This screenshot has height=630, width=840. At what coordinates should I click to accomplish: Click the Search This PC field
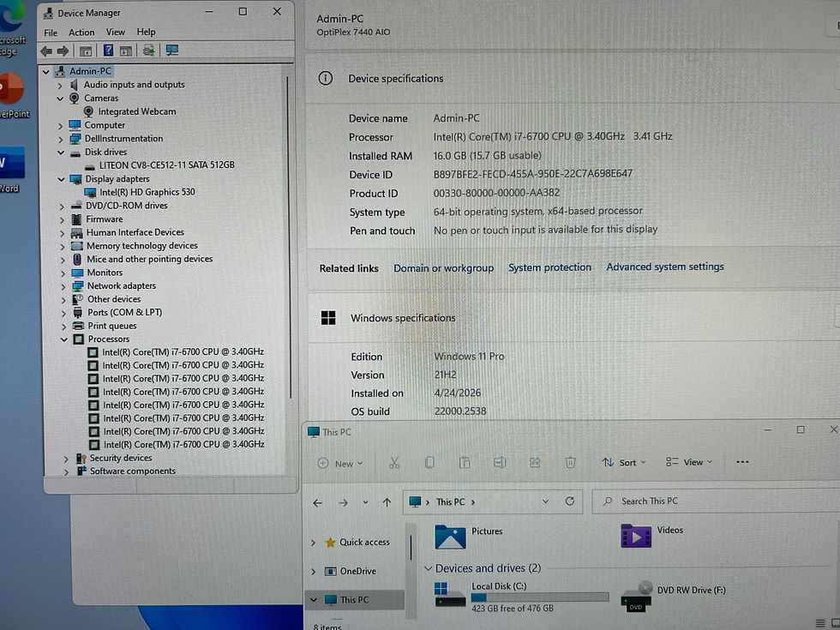[715, 501]
